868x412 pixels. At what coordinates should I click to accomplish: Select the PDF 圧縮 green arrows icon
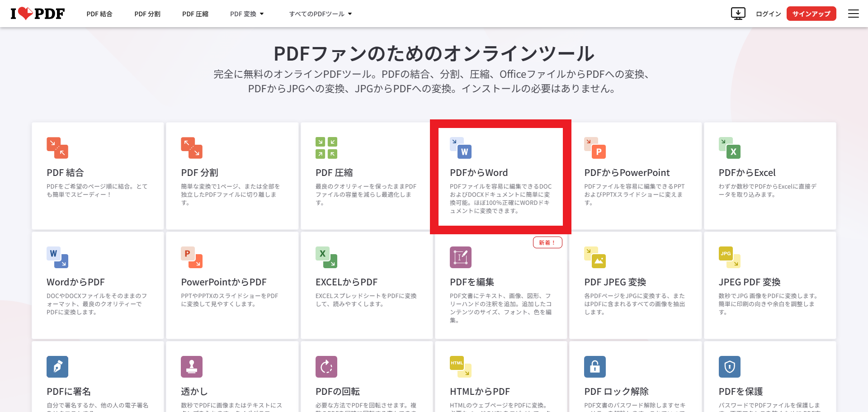tap(326, 148)
